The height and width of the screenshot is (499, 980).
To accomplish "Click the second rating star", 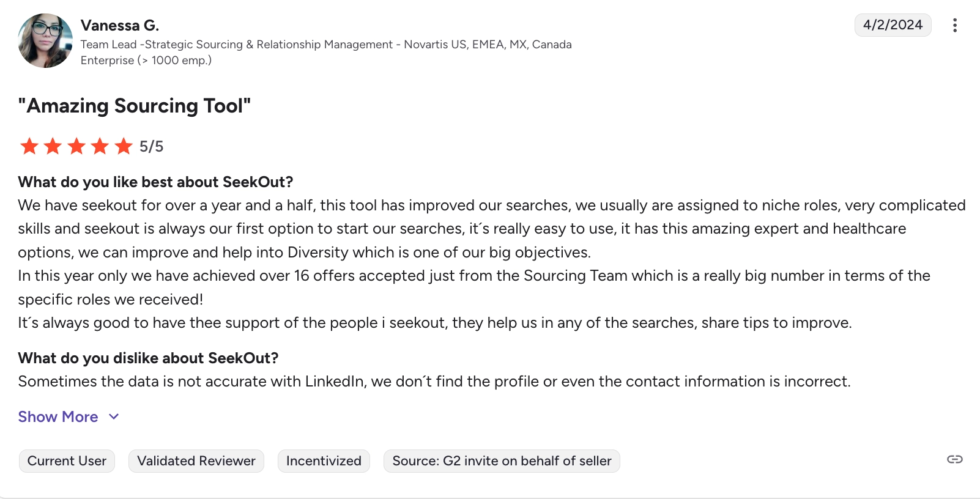I will pyautogui.click(x=53, y=146).
